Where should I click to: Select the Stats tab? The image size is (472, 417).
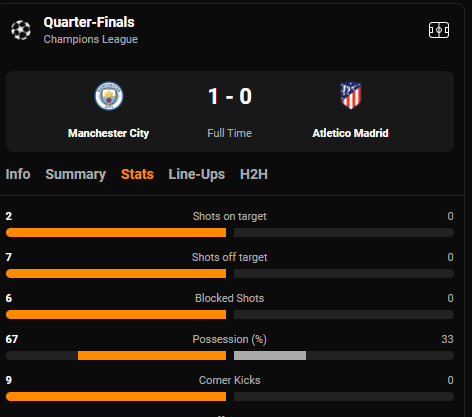coord(137,174)
